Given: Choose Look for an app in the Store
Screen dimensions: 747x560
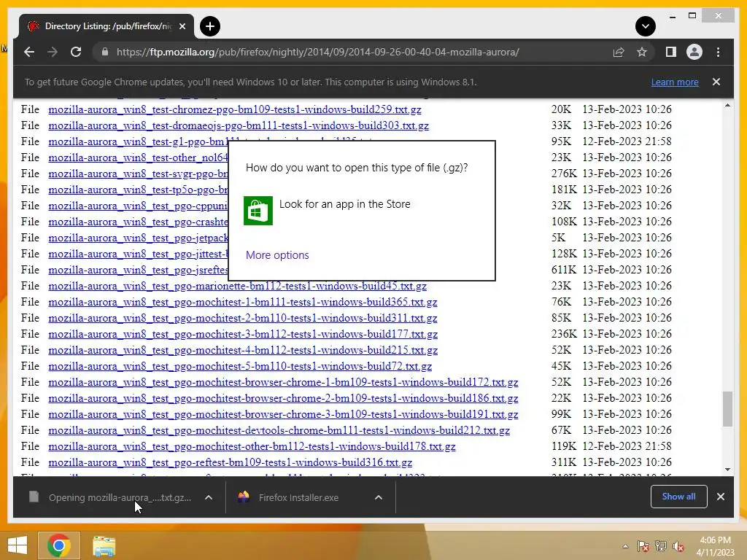Looking at the screenshot, I should click(x=344, y=204).
